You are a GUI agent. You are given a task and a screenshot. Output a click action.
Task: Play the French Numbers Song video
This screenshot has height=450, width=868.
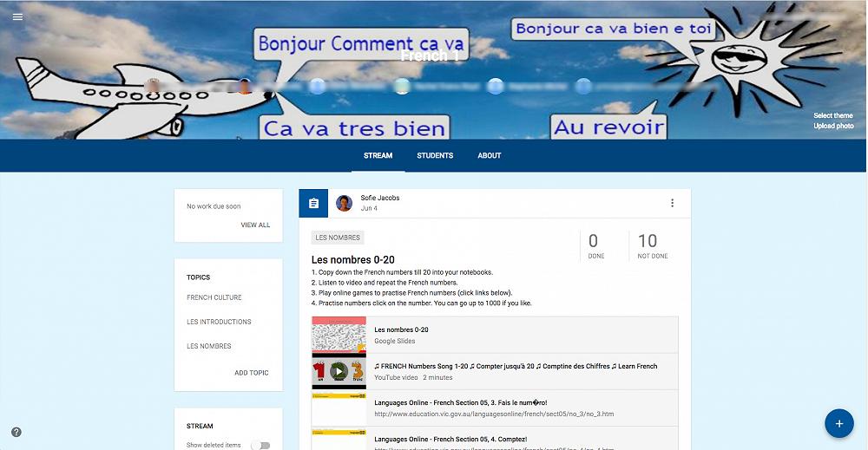pos(339,371)
